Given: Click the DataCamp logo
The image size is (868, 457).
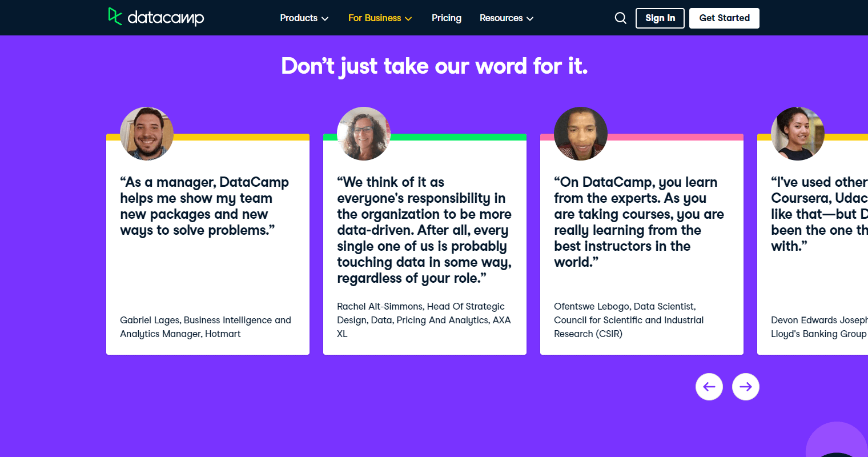Looking at the screenshot, I should click(156, 17).
